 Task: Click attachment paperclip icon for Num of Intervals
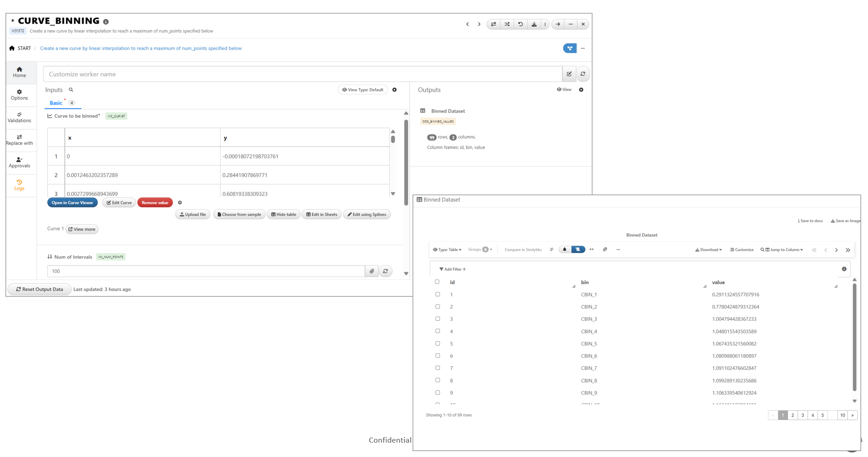tap(372, 271)
